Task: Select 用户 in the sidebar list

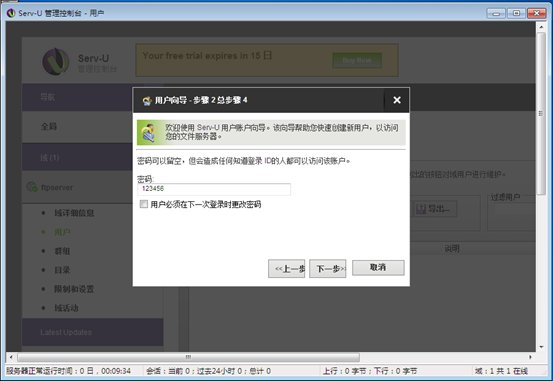Action: (x=62, y=232)
